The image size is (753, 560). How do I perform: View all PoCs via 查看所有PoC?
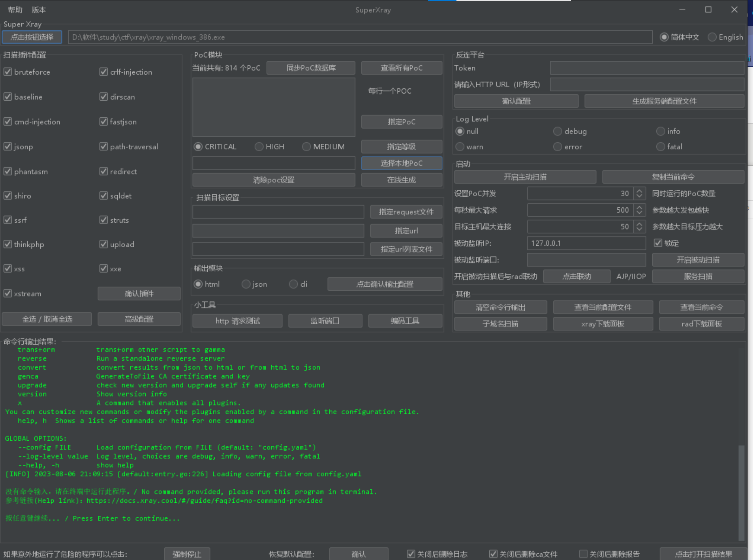pyautogui.click(x=402, y=68)
